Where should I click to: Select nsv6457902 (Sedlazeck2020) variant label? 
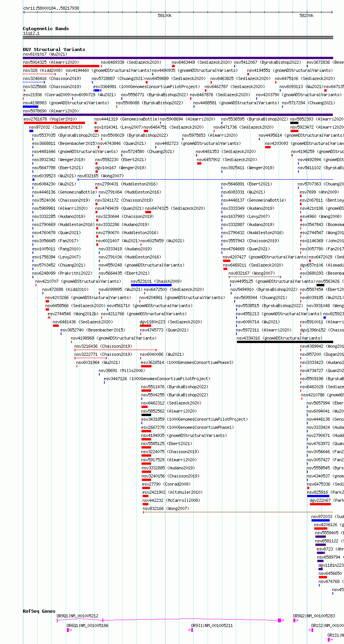coord(227,160)
